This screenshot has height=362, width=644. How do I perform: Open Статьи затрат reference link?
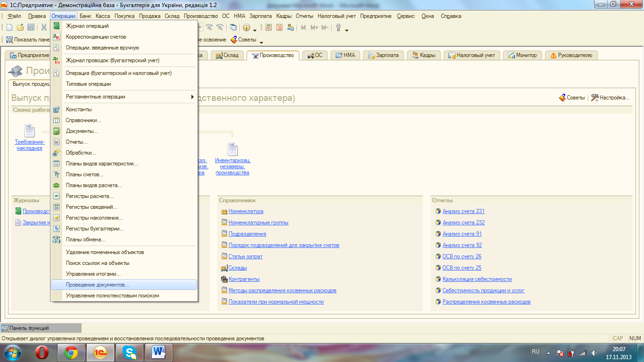(x=246, y=256)
